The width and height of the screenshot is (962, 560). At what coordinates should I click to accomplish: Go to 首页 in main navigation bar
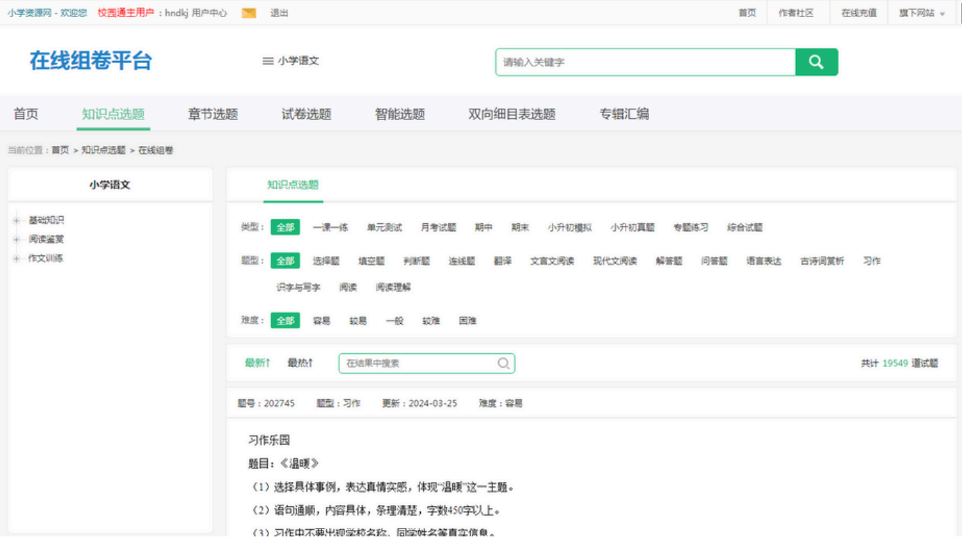tap(26, 114)
